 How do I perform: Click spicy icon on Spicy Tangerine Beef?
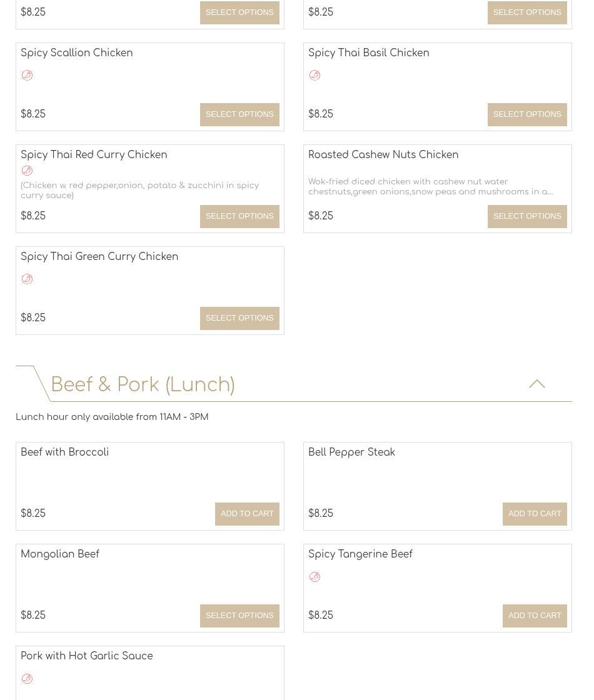point(315,577)
